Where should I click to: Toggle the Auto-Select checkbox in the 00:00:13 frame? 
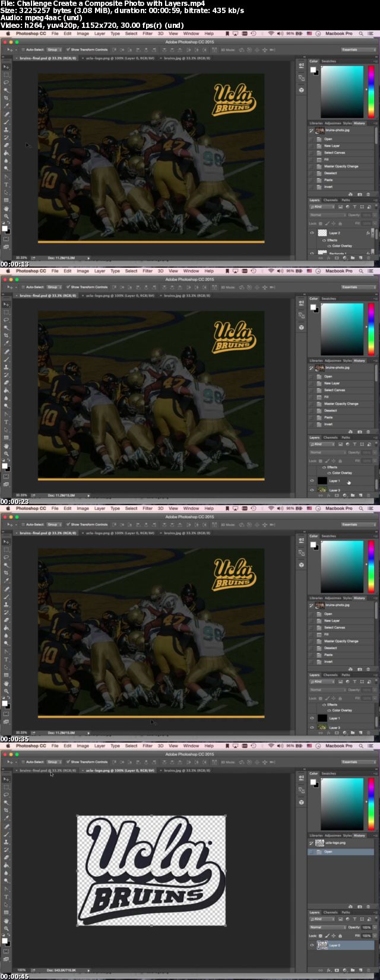[x=23, y=50]
